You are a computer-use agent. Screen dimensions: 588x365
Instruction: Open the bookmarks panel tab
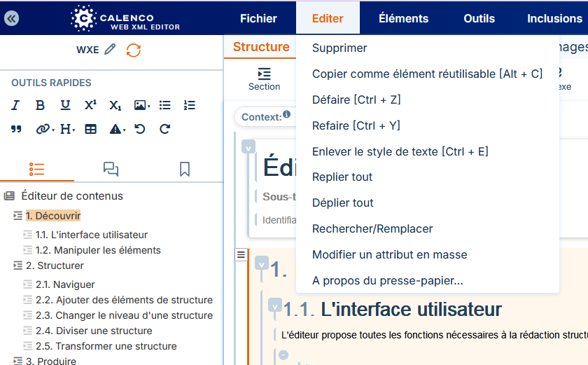click(x=185, y=169)
